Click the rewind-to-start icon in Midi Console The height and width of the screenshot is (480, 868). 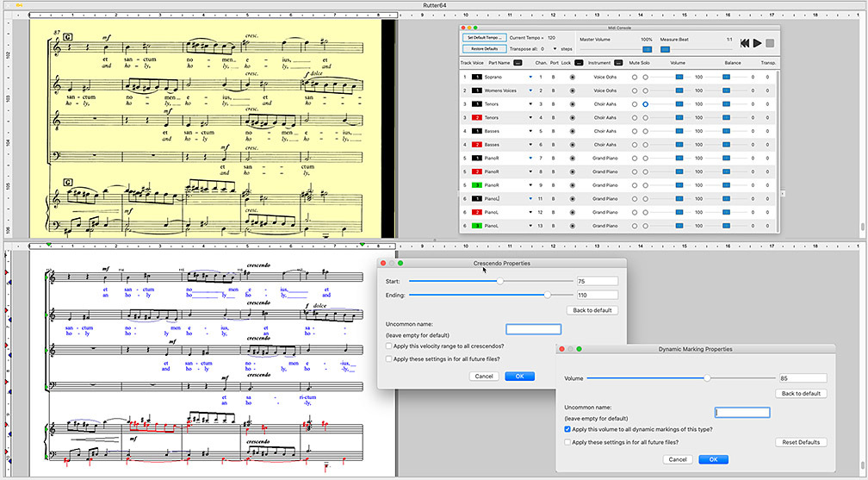coord(745,43)
